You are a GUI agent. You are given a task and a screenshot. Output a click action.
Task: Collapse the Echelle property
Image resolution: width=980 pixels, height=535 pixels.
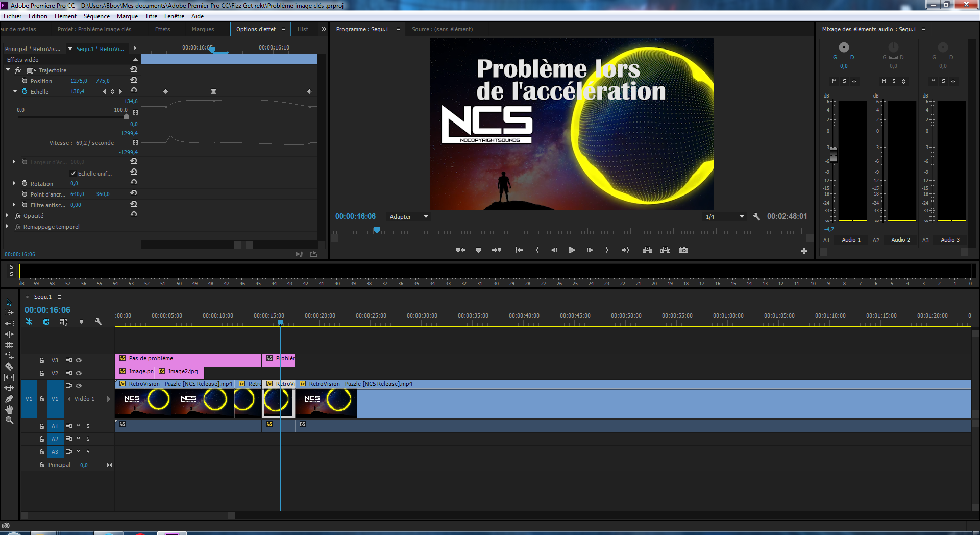[x=15, y=91]
